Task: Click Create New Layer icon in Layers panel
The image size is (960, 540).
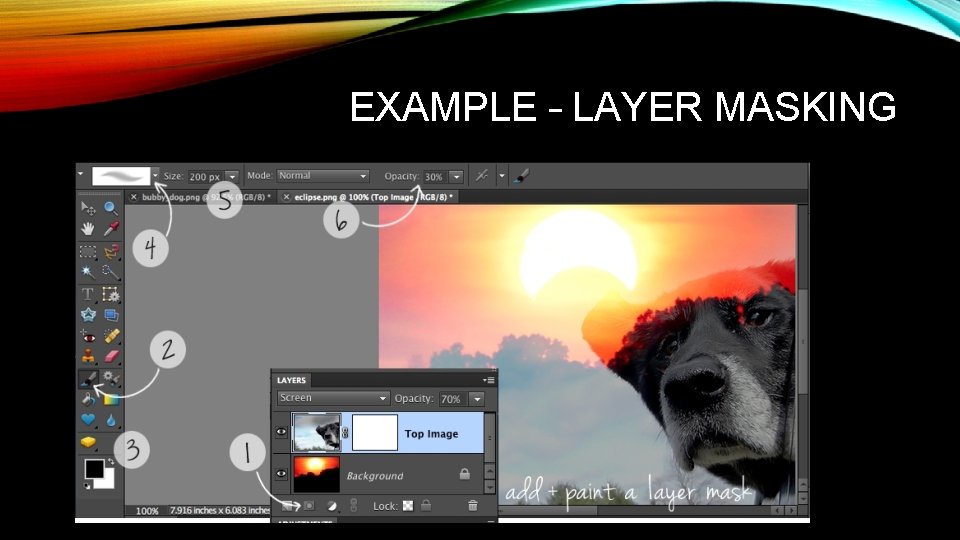Action: [x=287, y=506]
